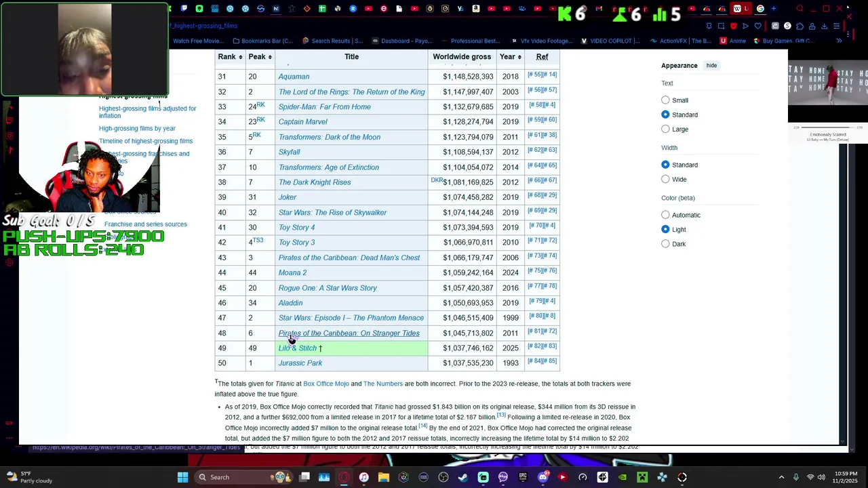The image size is (868, 488).
Task: Click the play icon in the browser toolbar
Action: [745, 26]
